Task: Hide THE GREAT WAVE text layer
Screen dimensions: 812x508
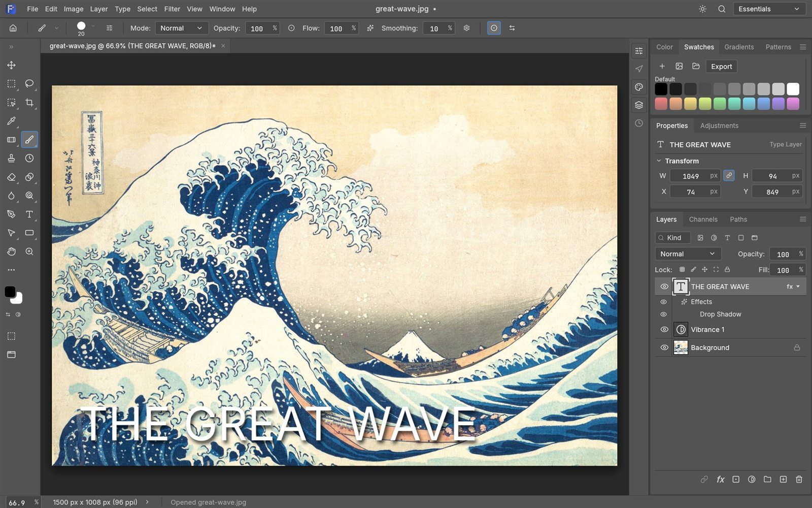Action: 664,287
